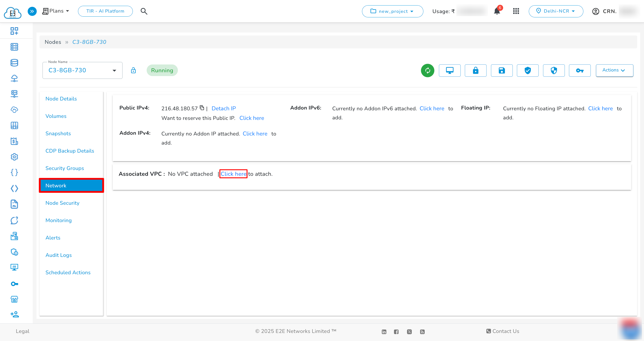
Task: Click the search magnifier icon
Action: 144,11
